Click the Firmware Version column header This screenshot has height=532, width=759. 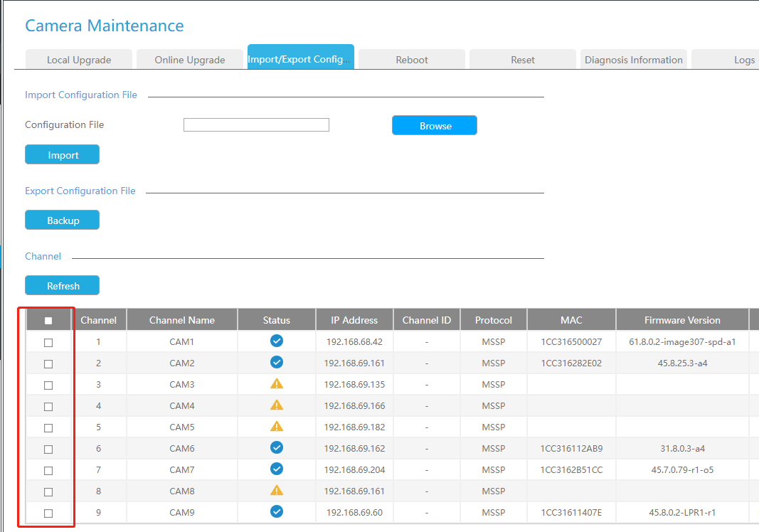pos(682,320)
